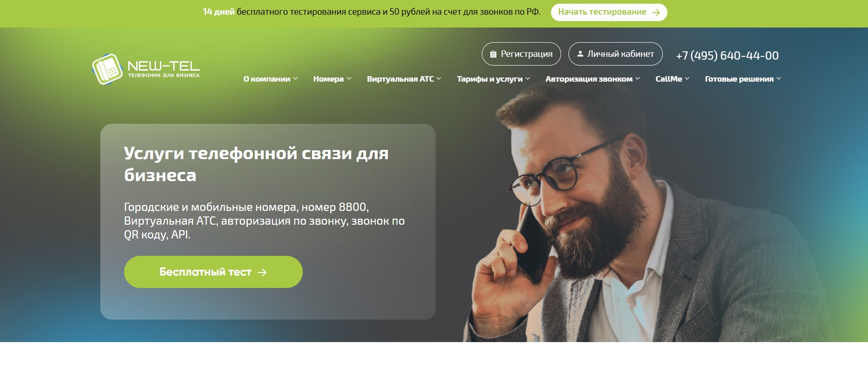This screenshot has height=365, width=868.
Task: Open the Тарифы и услуги menu
Action: click(490, 79)
